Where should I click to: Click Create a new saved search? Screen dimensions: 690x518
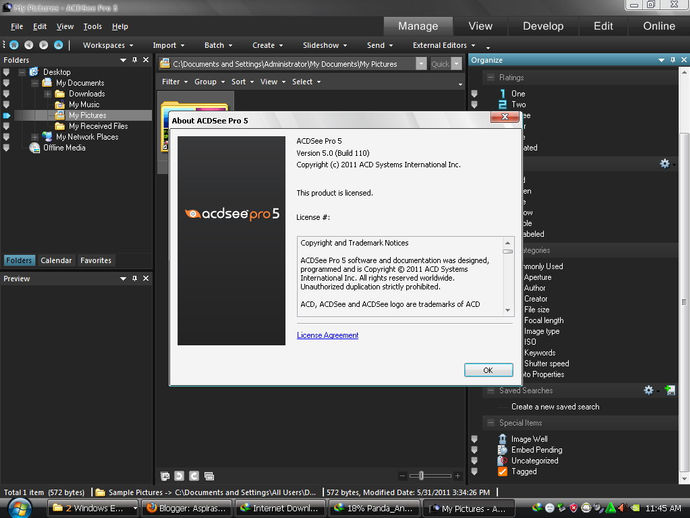555,407
